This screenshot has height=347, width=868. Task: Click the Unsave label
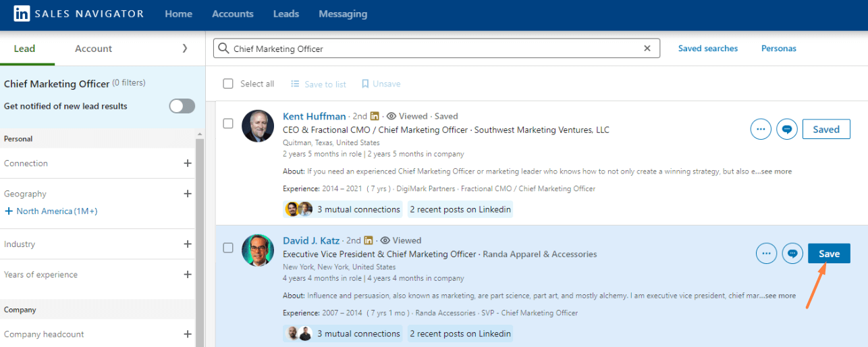click(387, 84)
